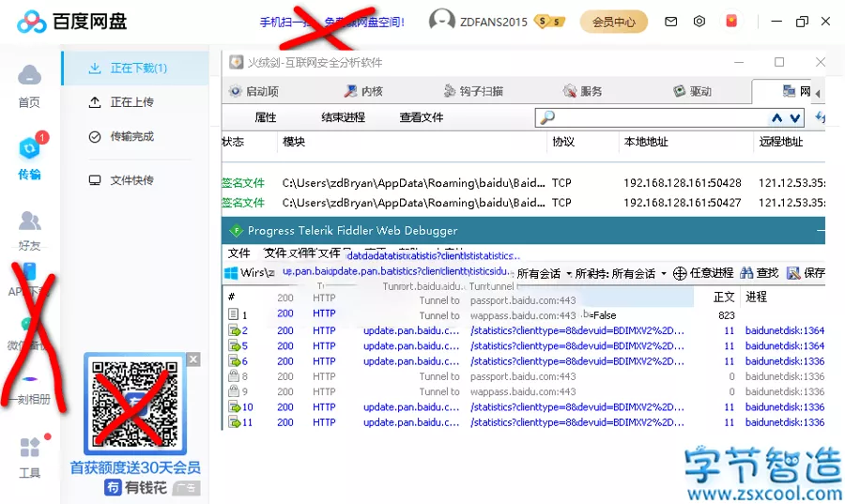Click the refresh icon in 火绒剑 toolbar
The height and width of the screenshot is (504, 845).
(x=820, y=116)
